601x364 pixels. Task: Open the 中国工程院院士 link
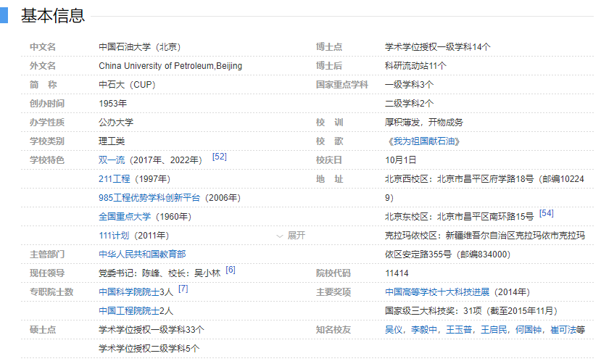[x=128, y=311]
